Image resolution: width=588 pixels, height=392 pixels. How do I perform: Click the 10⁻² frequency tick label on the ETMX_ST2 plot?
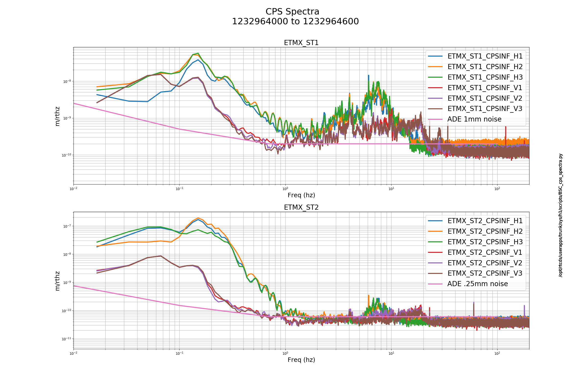click(x=73, y=354)
